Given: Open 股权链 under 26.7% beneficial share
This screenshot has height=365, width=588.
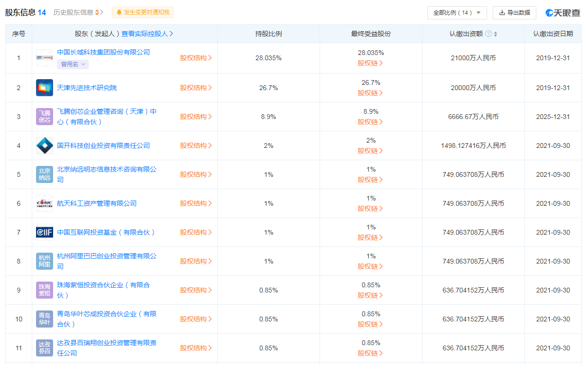Looking at the screenshot, I should click(x=370, y=93).
